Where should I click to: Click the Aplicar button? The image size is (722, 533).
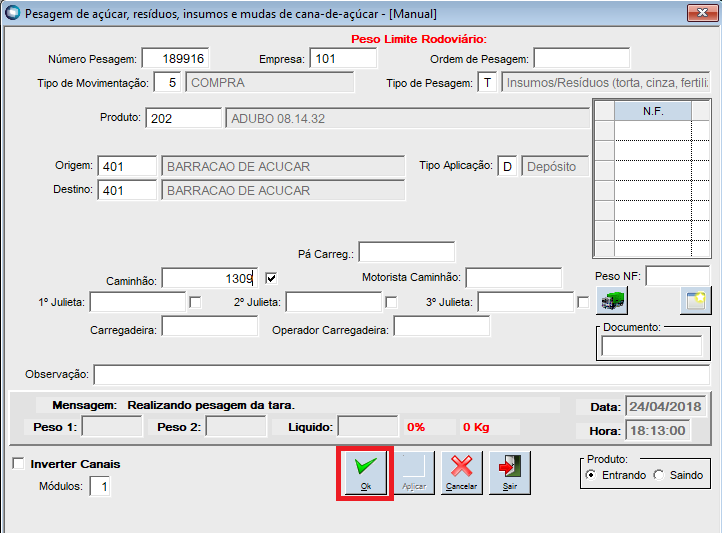(x=413, y=473)
